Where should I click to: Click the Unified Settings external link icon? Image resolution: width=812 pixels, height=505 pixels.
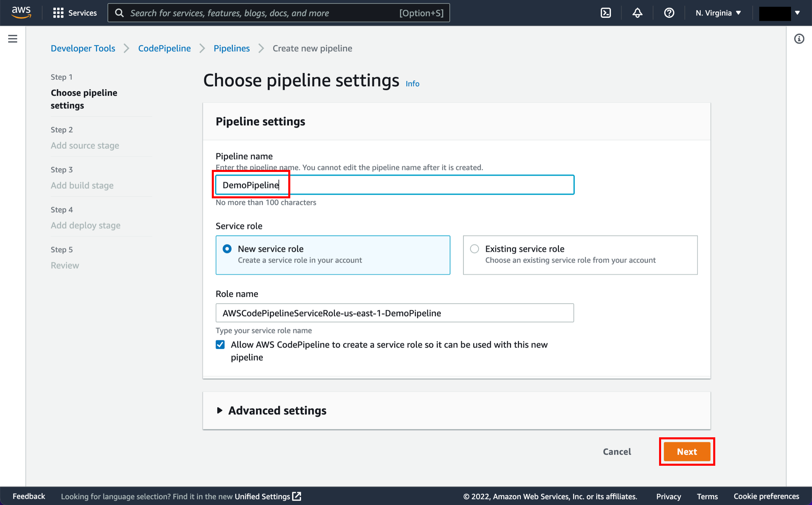[x=297, y=496]
